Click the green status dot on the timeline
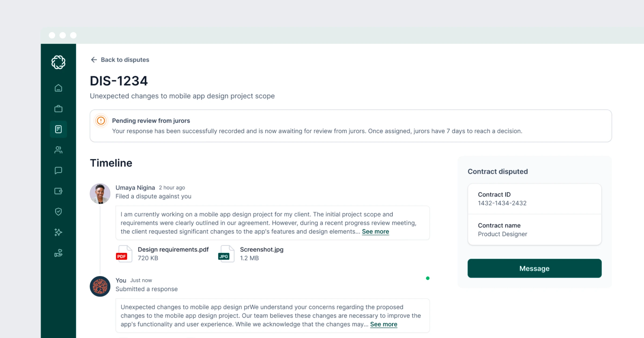644x338 pixels. click(428, 278)
